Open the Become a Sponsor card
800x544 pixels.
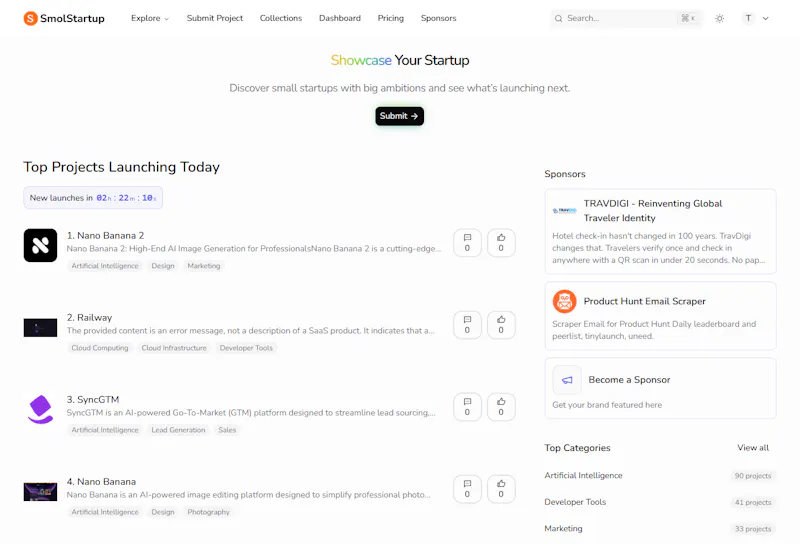[x=660, y=388]
